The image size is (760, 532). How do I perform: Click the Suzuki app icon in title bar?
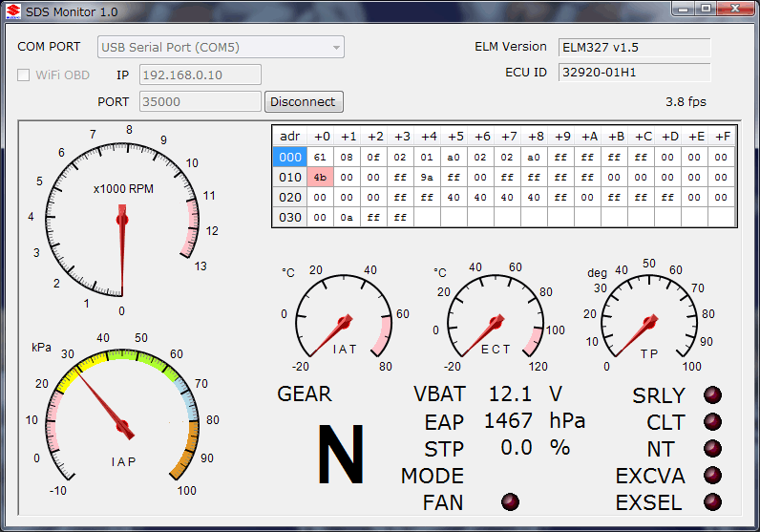(x=11, y=10)
